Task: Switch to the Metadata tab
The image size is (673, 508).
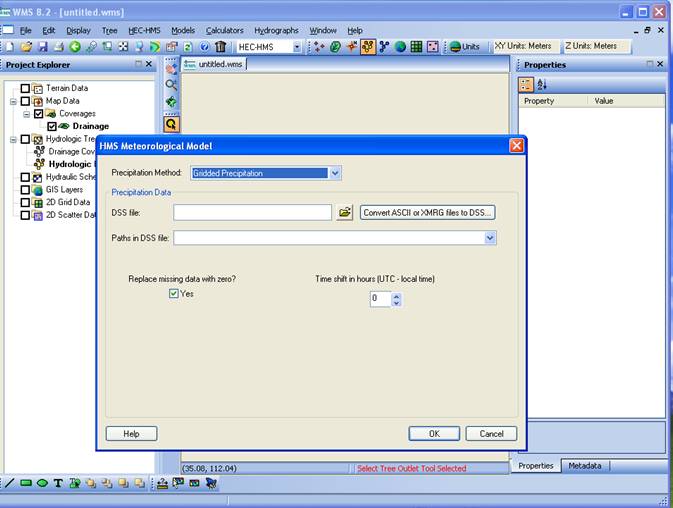Action: (x=585, y=466)
